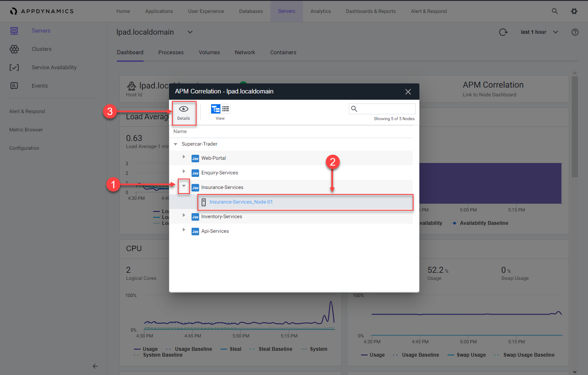The width and height of the screenshot is (588, 375).
Task: Open the Home menu
Action: point(123,11)
